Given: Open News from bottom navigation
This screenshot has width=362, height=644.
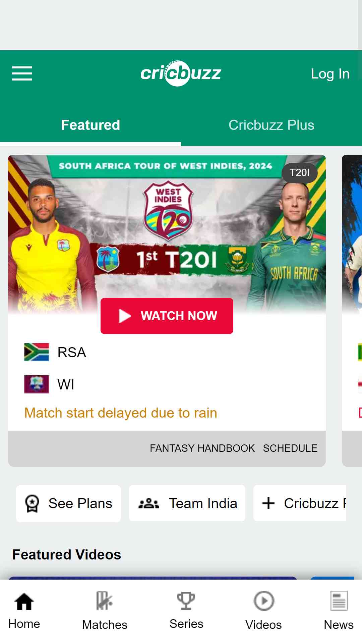Looking at the screenshot, I should click(339, 610).
